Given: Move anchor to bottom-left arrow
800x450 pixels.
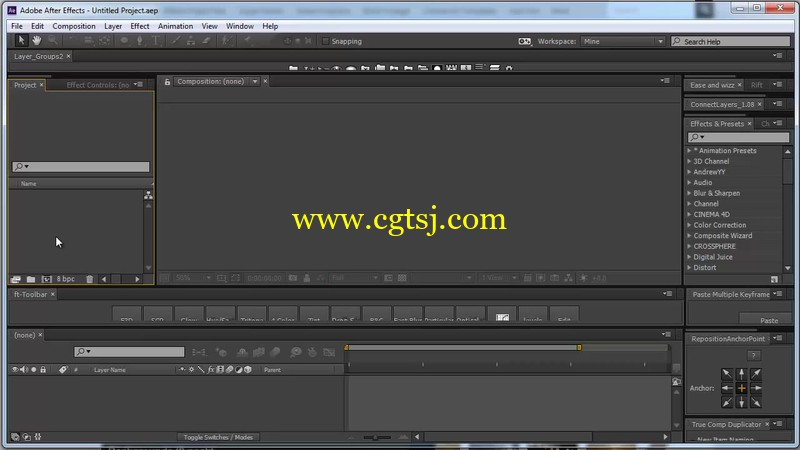Looking at the screenshot, I should [727, 403].
